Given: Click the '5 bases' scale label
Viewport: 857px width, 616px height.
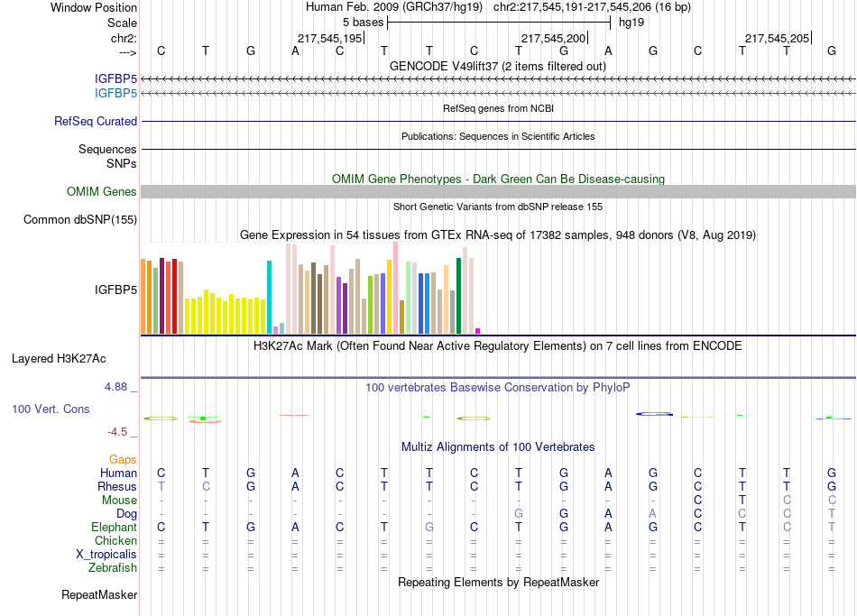Looking at the screenshot, I should coord(363,23).
